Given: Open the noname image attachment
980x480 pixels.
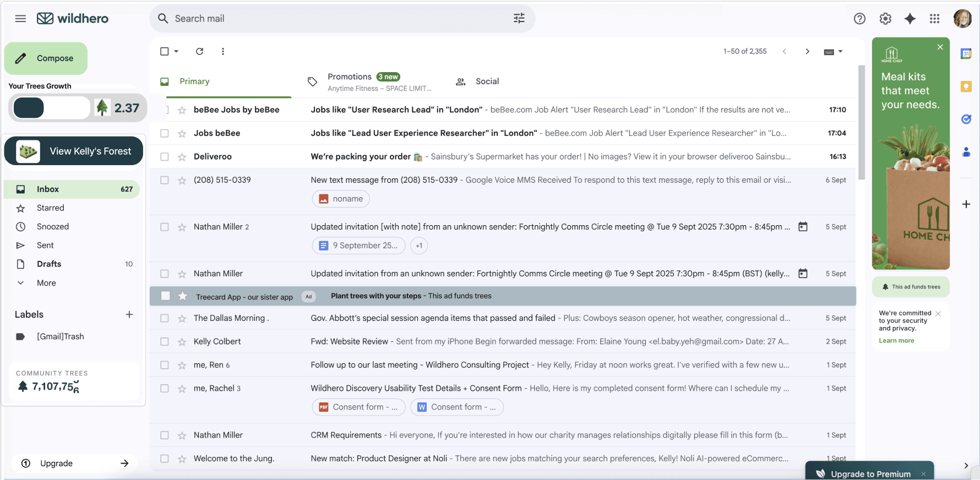Looking at the screenshot, I should (x=341, y=199).
